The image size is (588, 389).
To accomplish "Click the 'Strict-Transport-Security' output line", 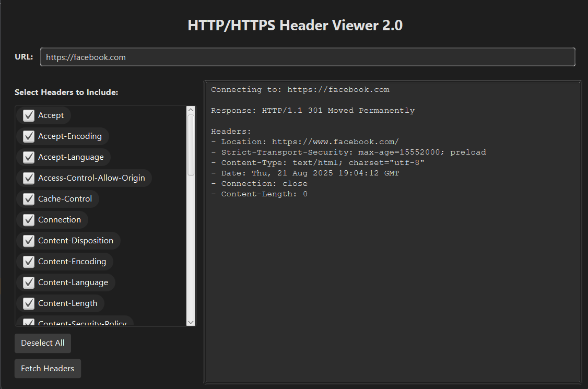I will [x=348, y=152].
